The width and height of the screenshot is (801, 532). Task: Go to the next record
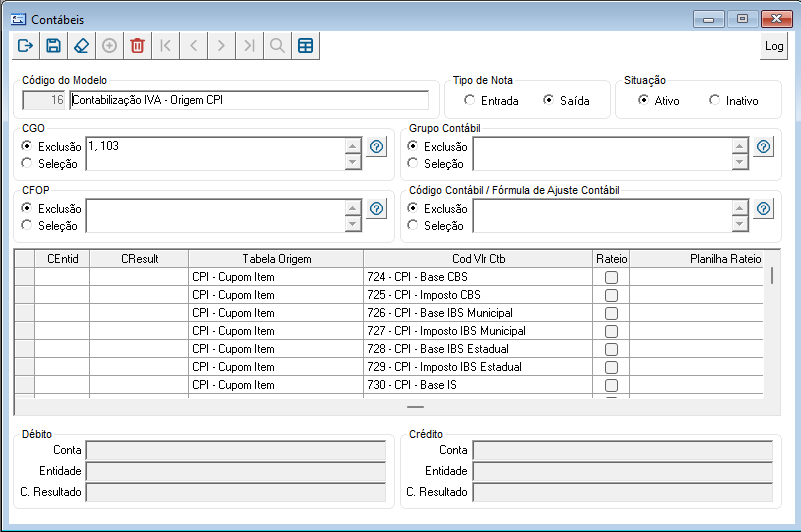coord(221,45)
